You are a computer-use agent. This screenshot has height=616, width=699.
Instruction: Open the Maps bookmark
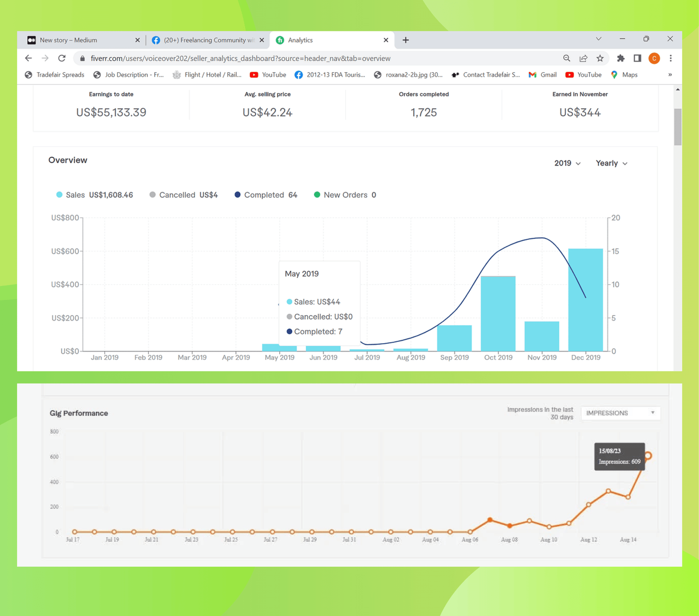pyautogui.click(x=625, y=75)
